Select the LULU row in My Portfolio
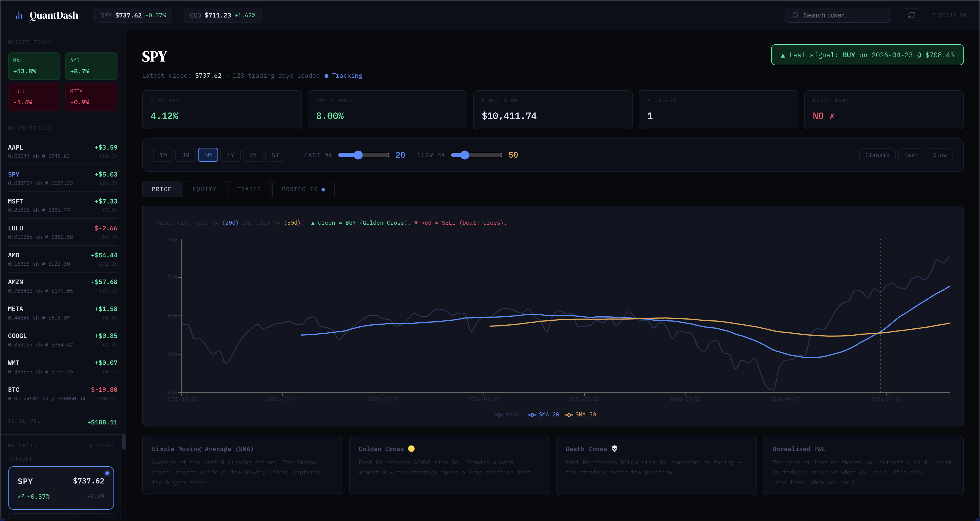The image size is (980, 521). [x=63, y=232]
